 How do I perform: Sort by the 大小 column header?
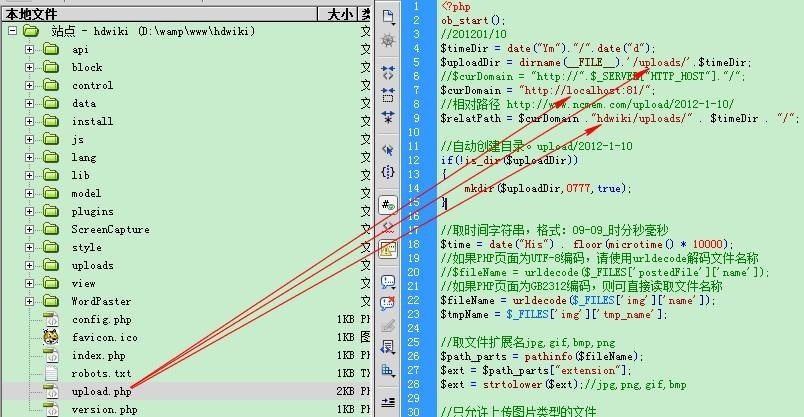coord(338,14)
